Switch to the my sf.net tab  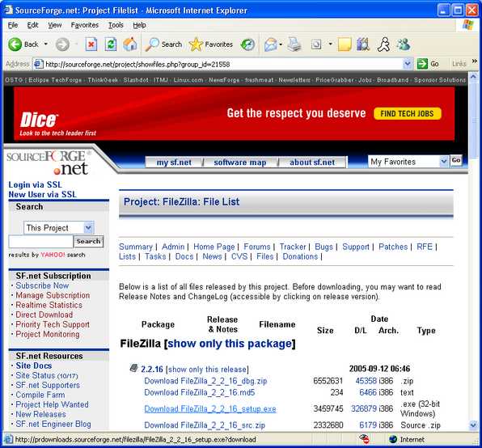[x=174, y=163]
